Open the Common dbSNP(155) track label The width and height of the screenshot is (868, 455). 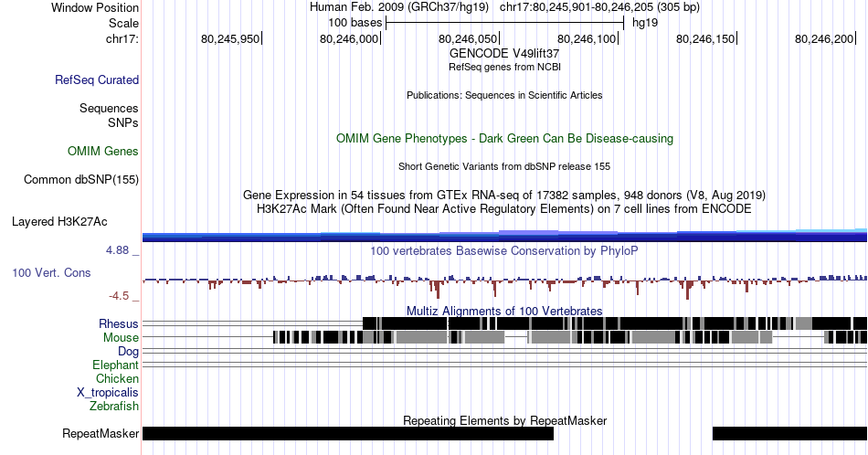tap(81, 179)
